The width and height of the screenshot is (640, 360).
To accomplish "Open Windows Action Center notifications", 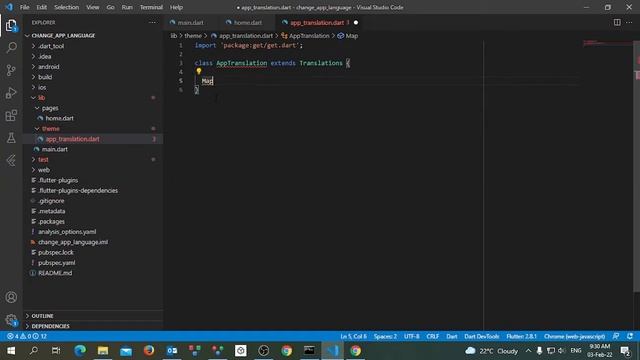I will 625,351.
